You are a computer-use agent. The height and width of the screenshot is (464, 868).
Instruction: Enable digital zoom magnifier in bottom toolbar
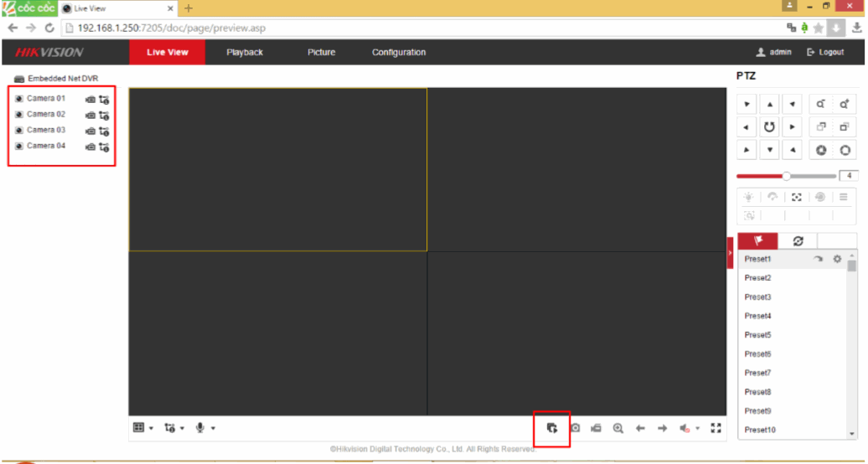click(x=618, y=428)
